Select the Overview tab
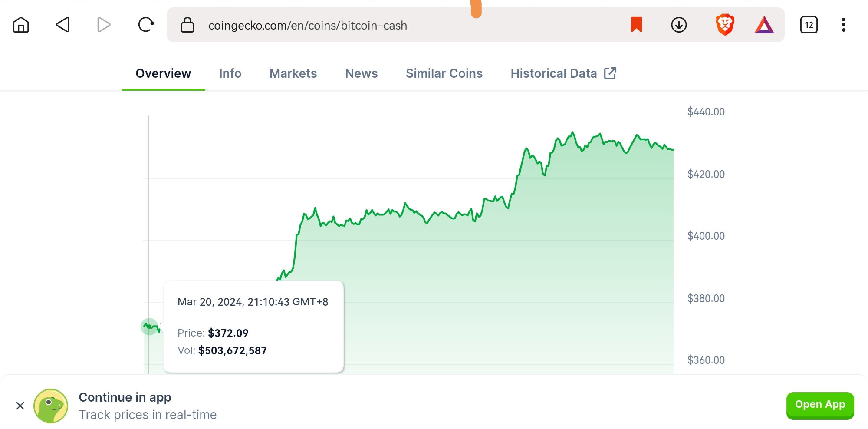The width and height of the screenshot is (868, 429). point(163,73)
